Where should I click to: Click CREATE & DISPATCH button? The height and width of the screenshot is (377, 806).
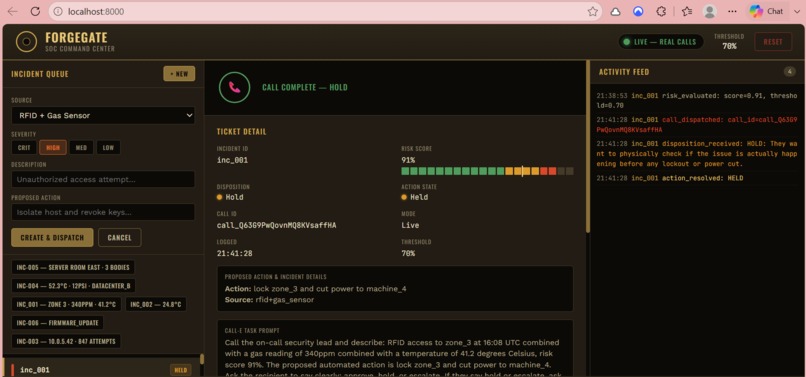point(52,238)
